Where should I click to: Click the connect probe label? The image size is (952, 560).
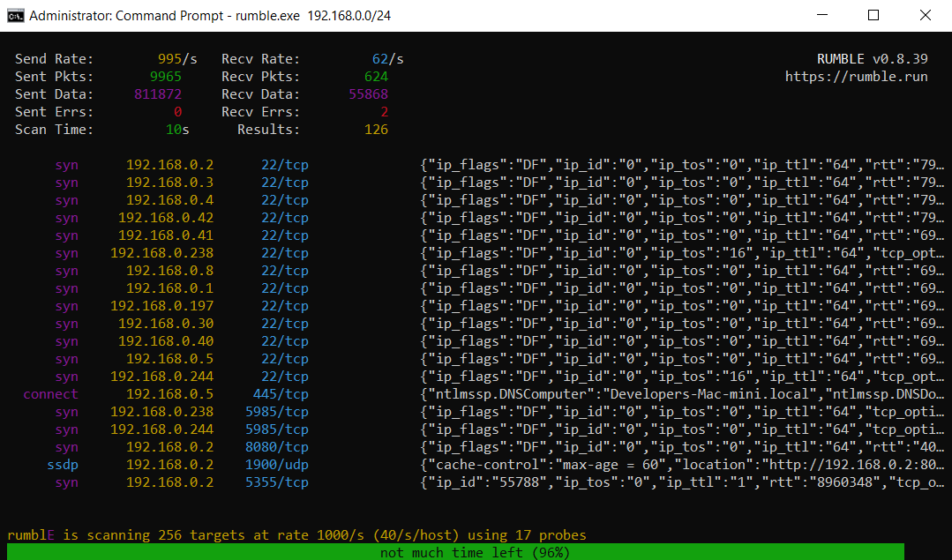pyautogui.click(x=50, y=394)
